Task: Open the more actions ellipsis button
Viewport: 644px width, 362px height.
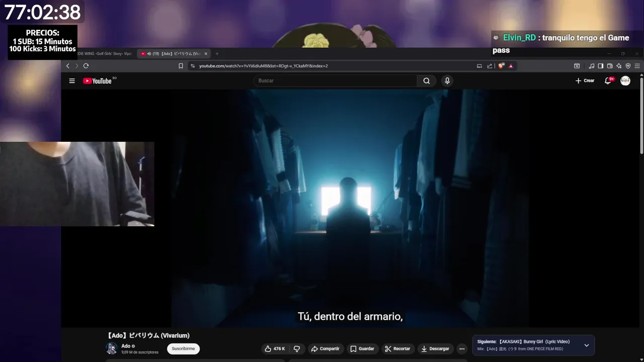Action: point(462,349)
